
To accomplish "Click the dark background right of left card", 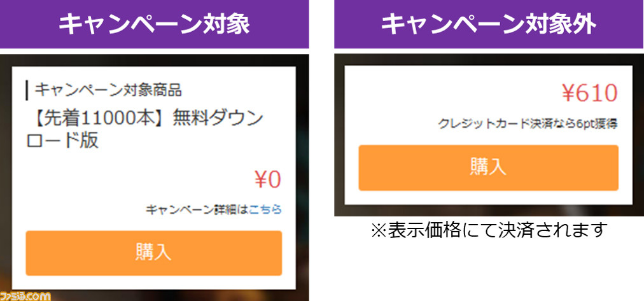I will (302, 172).
